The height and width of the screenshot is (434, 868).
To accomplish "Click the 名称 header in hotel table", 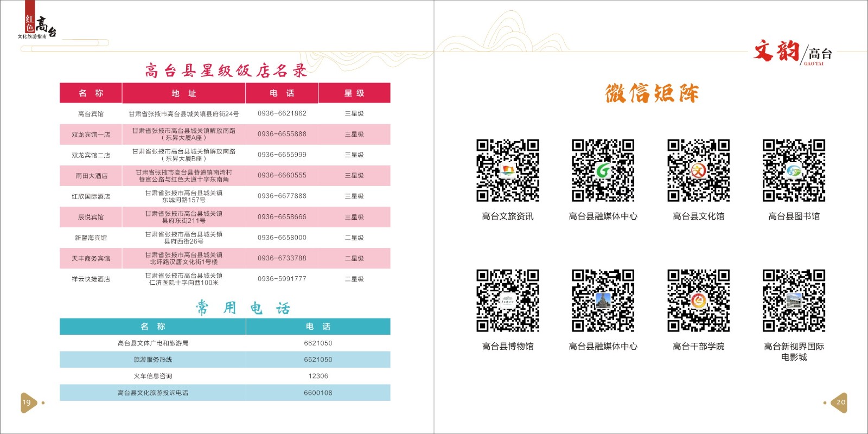I will pos(91,93).
